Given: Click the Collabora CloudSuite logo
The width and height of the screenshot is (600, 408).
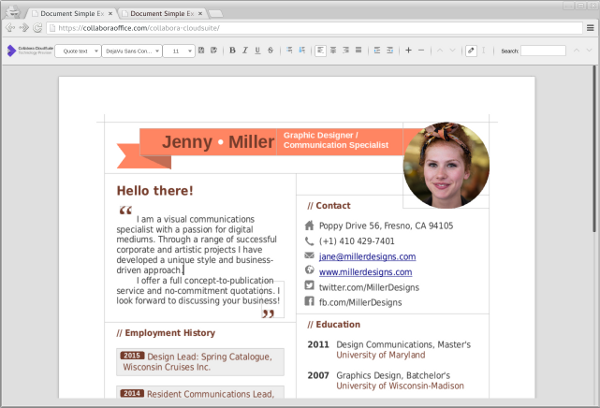Looking at the screenshot, I should 30,50.
